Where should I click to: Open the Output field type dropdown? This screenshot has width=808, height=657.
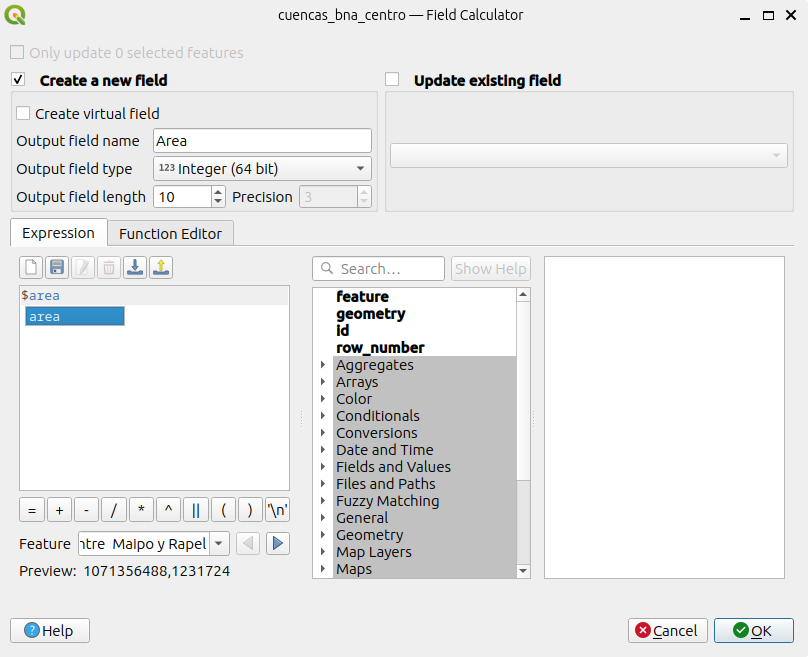[x=262, y=169]
